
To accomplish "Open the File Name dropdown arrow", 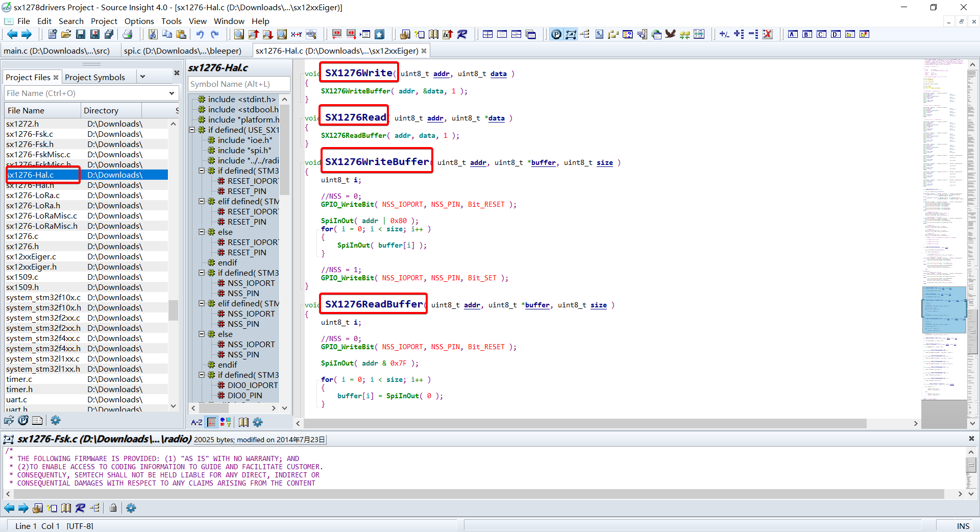I will click(x=171, y=93).
